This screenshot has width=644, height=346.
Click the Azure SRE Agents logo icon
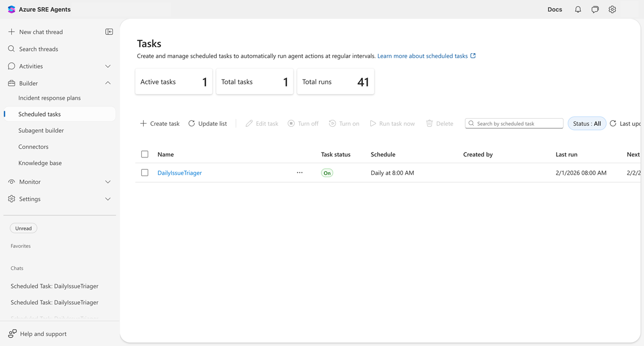pos(11,9)
